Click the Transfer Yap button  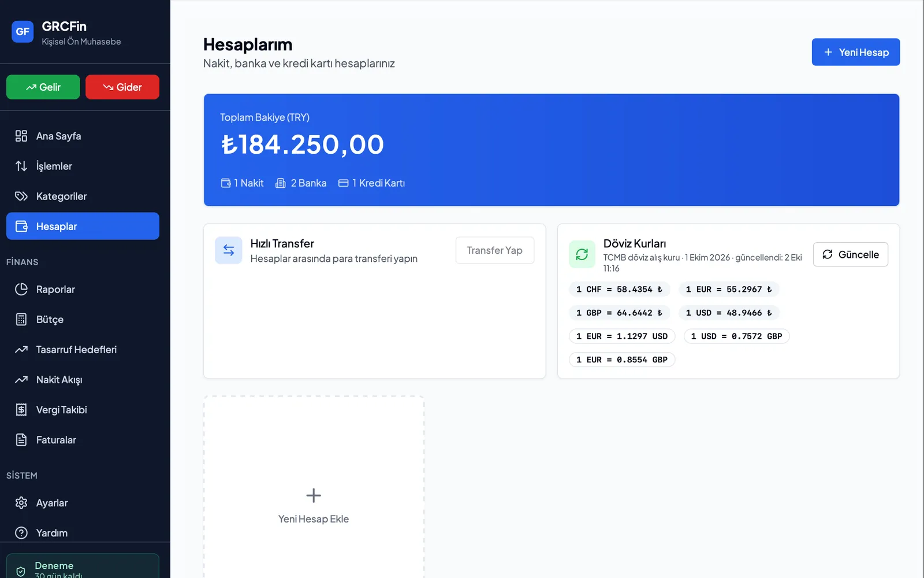pyautogui.click(x=494, y=250)
